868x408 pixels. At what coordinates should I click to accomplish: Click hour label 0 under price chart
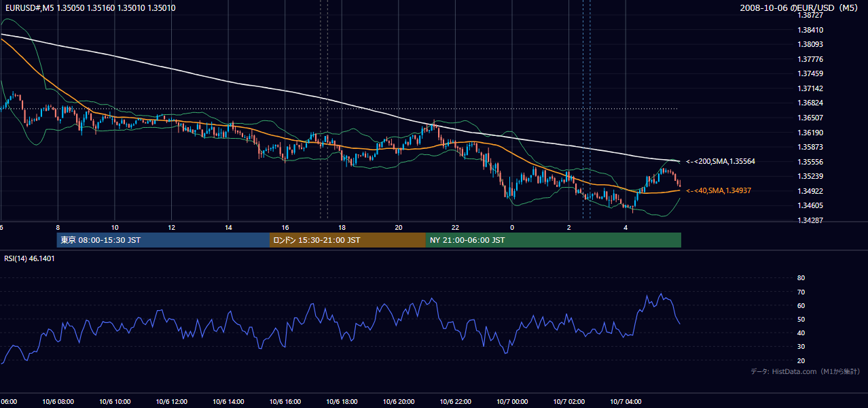(x=512, y=227)
